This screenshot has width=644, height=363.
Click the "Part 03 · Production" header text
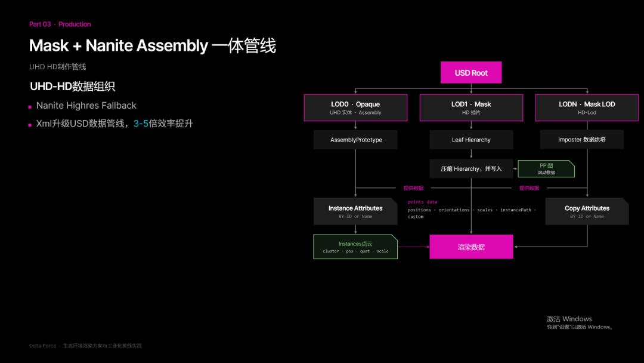[60, 24]
